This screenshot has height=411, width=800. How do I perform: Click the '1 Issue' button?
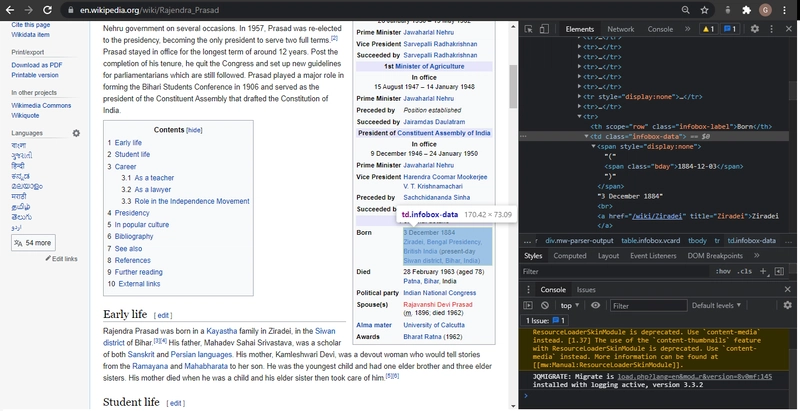[x=545, y=321]
